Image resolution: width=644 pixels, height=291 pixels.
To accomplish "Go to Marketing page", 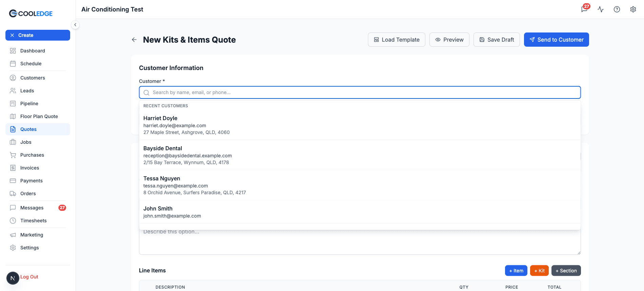I will [x=38, y=235].
